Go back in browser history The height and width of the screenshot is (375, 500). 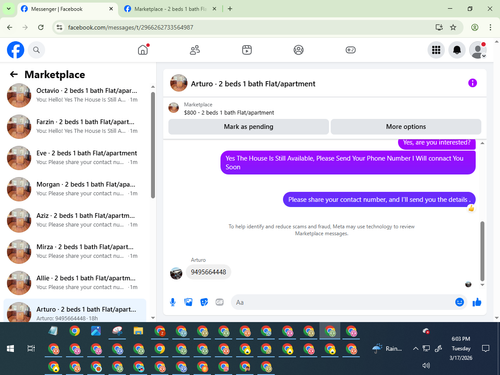coord(10,27)
